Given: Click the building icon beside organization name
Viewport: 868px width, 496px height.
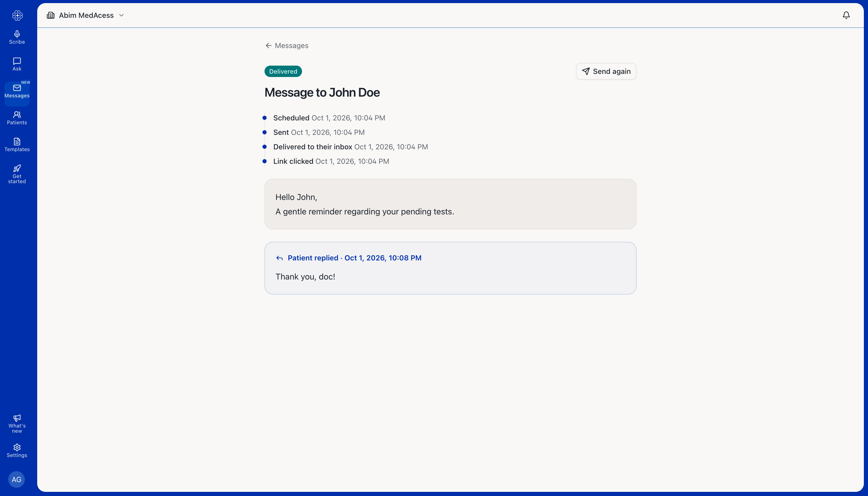Looking at the screenshot, I should click(51, 15).
